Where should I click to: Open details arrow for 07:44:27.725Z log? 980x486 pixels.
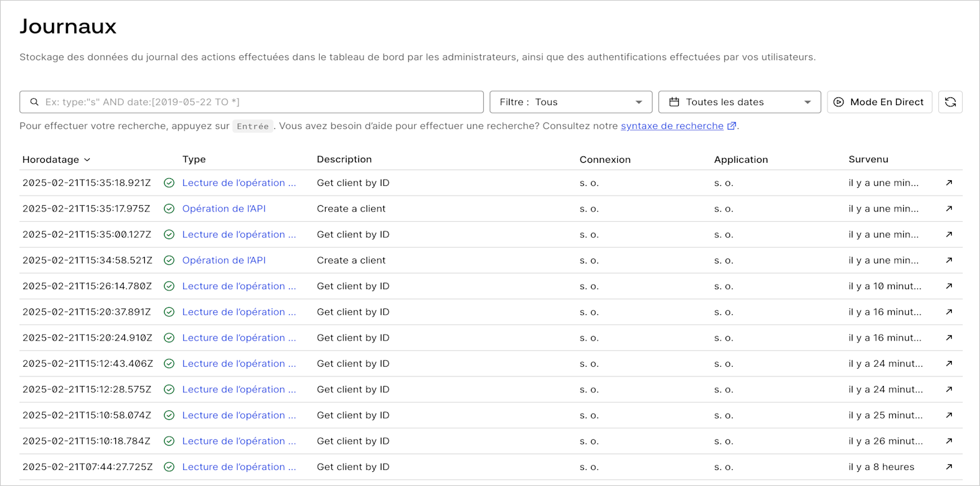coord(949,467)
